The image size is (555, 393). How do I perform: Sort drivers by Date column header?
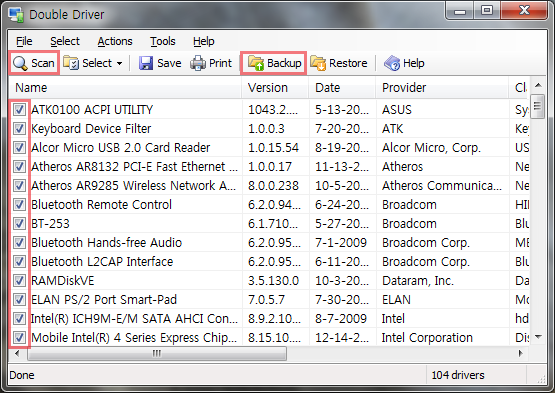click(x=342, y=88)
